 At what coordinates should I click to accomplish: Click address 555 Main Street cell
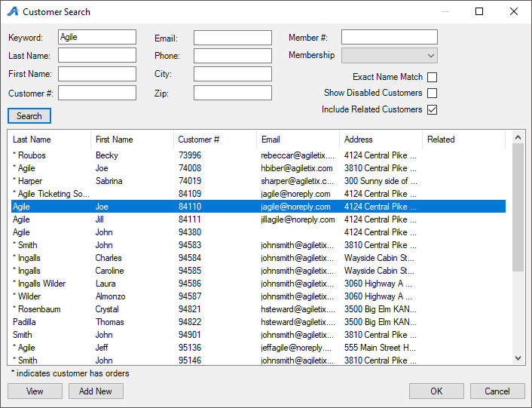[380, 348]
